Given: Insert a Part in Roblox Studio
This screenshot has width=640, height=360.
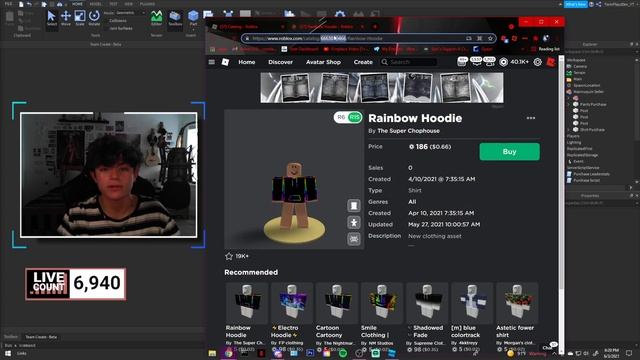Looking at the screenshot, I should [193, 17].
